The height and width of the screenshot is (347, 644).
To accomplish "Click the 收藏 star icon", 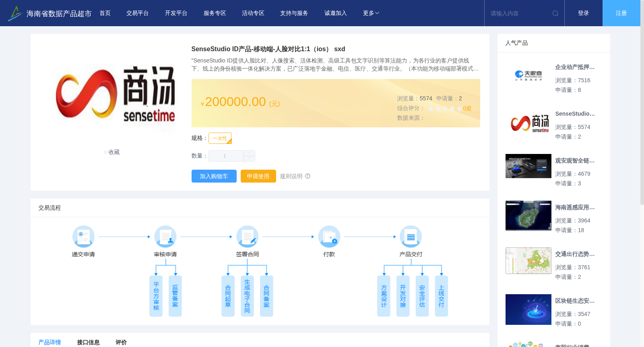I will point(105,152).
